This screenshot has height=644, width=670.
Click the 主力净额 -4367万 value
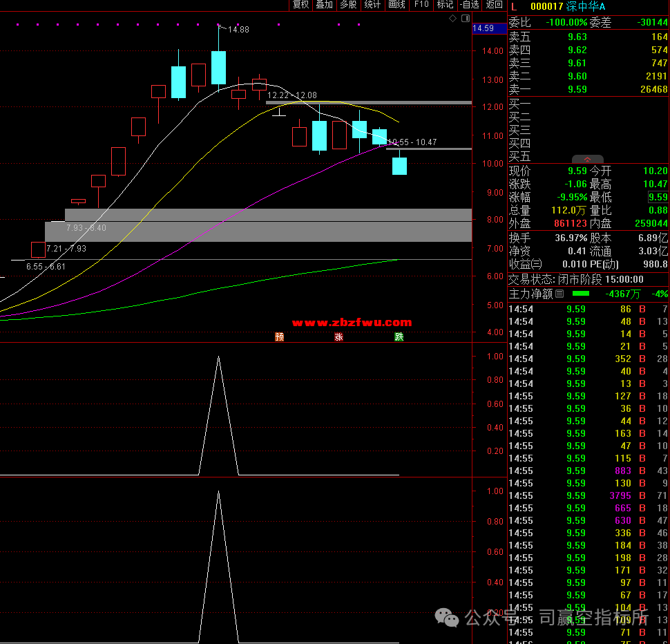click(622, 294)
